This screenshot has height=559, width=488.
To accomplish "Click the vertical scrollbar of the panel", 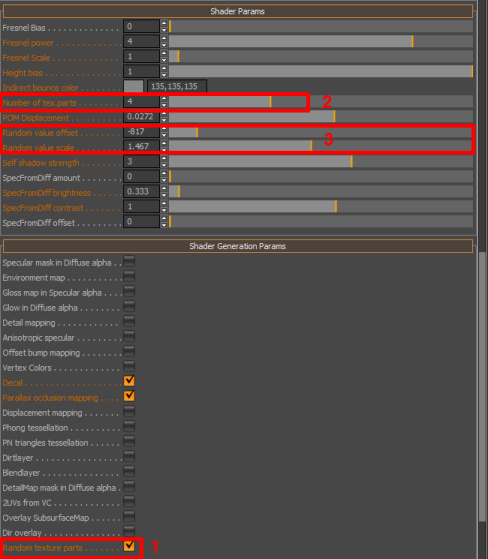I will [x=482, y=387].
